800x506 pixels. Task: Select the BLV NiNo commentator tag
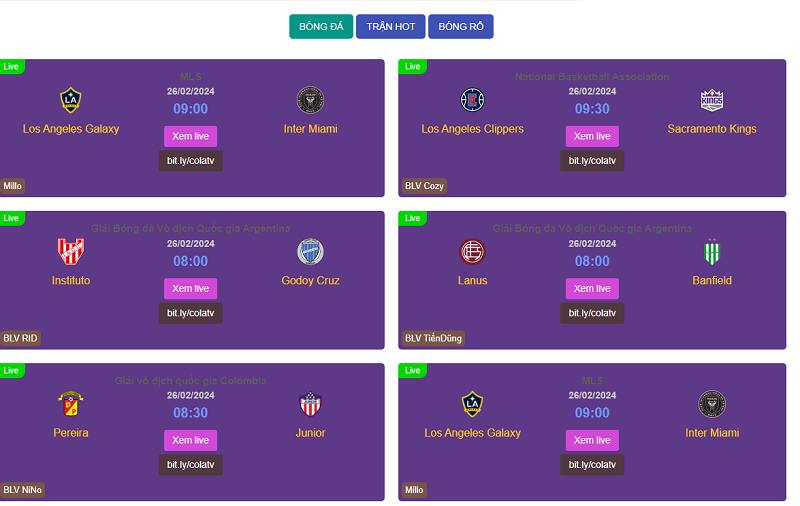click(x=22, y=490)
